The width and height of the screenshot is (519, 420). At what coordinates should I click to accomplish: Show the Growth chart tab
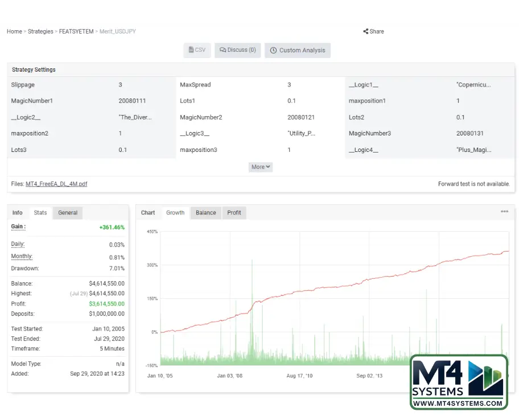pos(175,213)
